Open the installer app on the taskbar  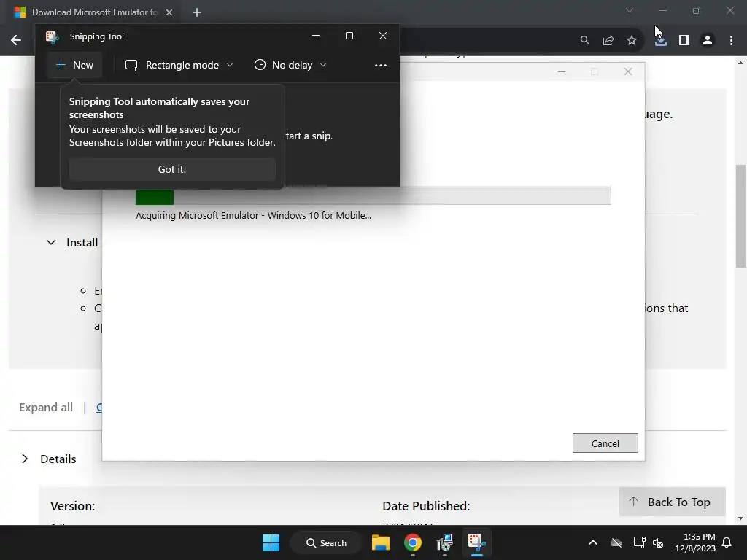coord(444,542)
